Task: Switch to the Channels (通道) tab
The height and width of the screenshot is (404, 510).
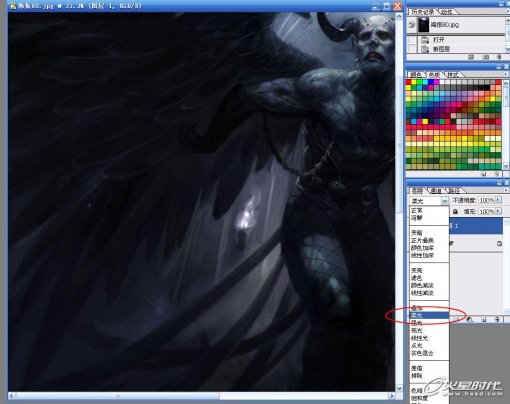Action: pyautogui.click(x=436, y=191)
